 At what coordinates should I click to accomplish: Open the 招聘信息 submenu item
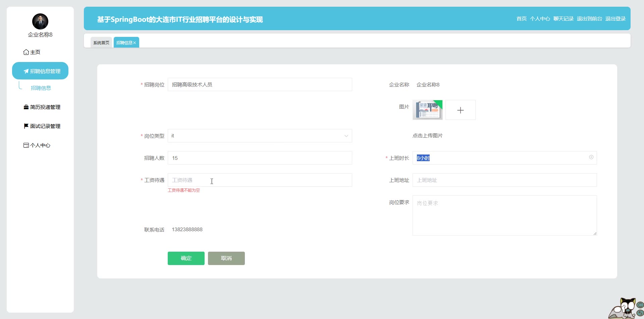pos(41,88)
